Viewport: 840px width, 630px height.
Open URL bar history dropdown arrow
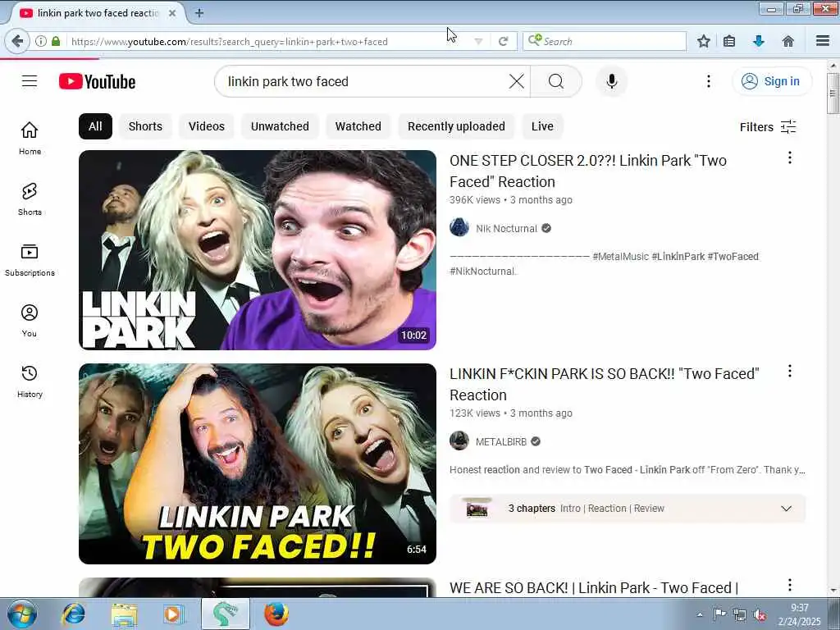pyautogui.click(x=478, y=41)
